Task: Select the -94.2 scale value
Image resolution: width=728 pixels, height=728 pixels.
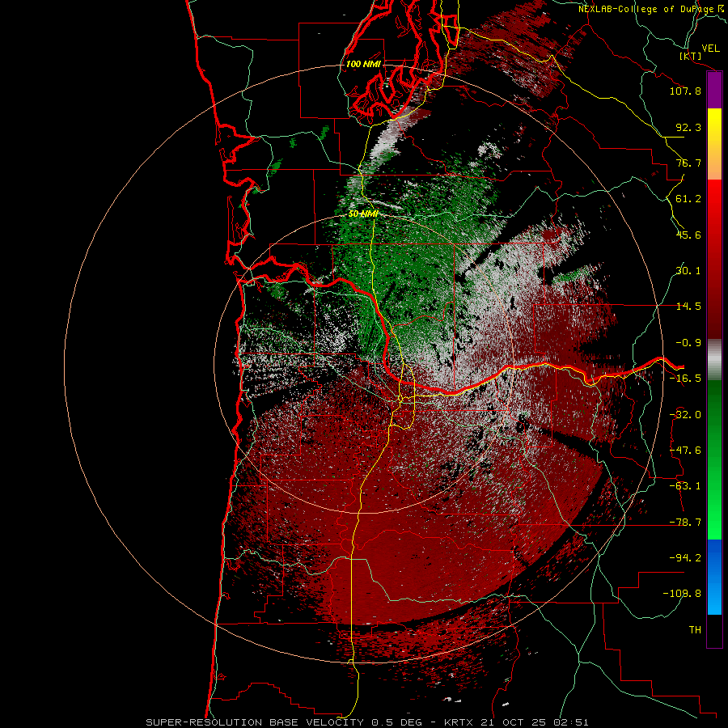Action: click(x=685, y=558)
